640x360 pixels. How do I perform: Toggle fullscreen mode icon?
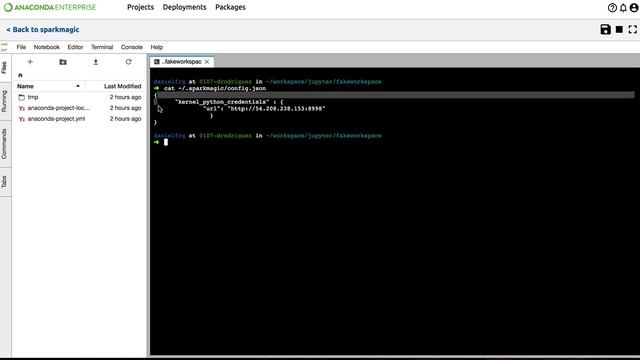tap(633, 29)
